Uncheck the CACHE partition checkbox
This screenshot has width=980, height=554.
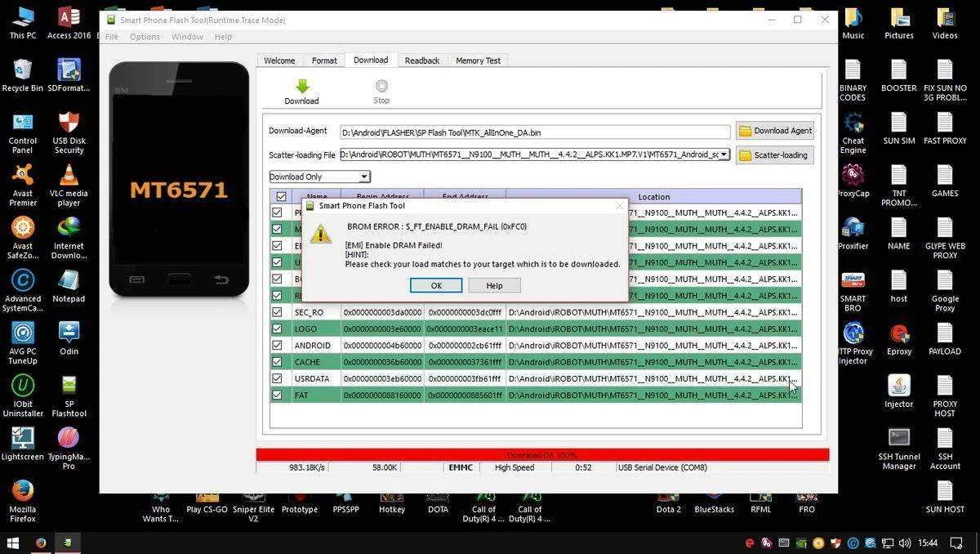point(277,362)
